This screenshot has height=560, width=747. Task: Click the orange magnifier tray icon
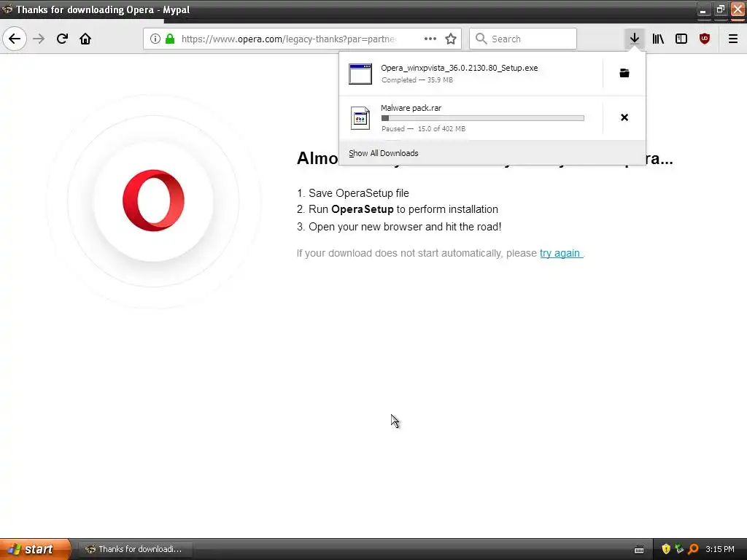click(x=693, y=549)
